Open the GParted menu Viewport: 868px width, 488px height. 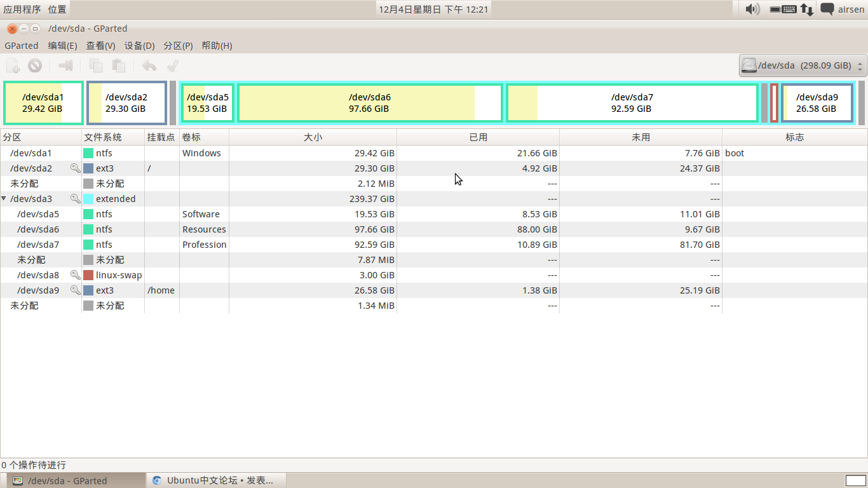[22, 46]
